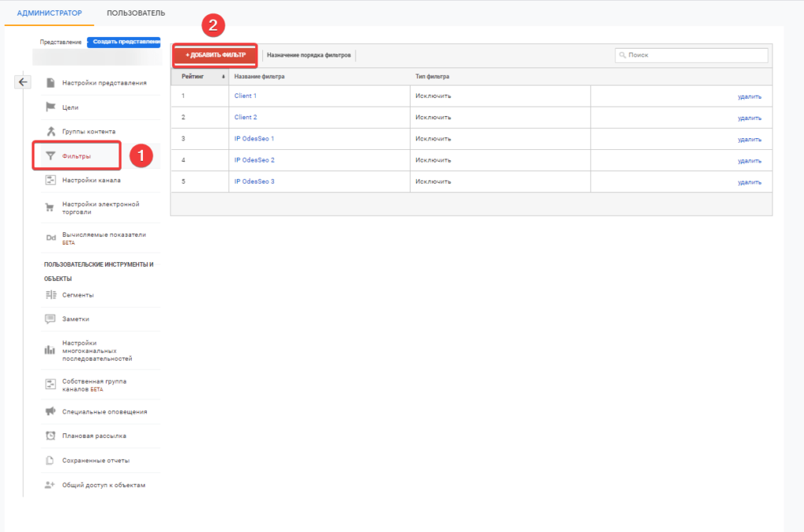Viewport: 804px width, 532px height.
Task: Open Общий доступ к объектам menu item
Action: point(104,485)
